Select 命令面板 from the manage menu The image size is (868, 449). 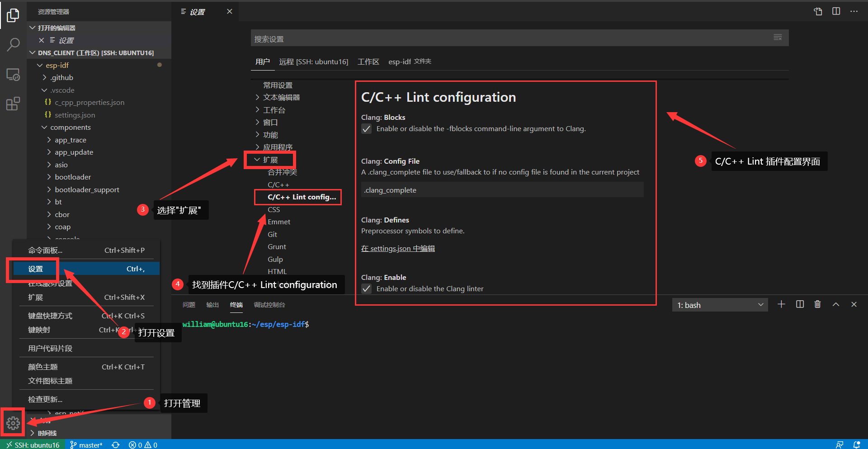click(86, 250)
